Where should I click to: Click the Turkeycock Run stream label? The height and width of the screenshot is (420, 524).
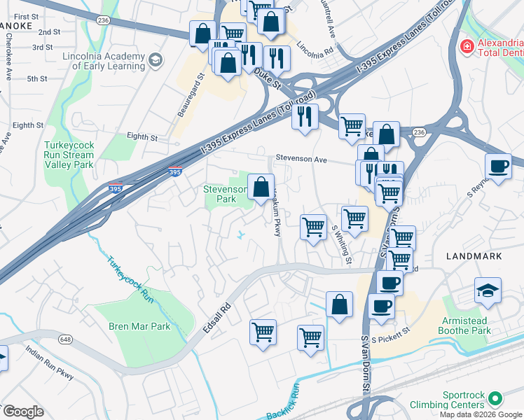point(131,280)
